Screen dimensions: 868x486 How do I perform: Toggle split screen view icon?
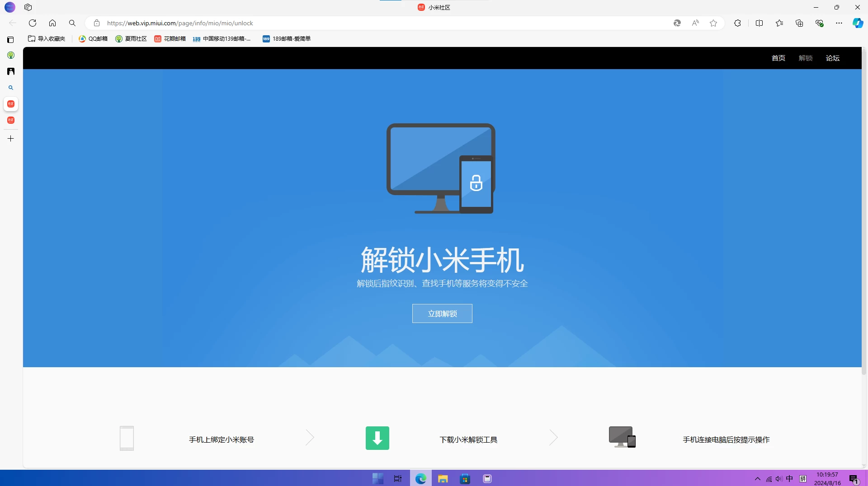click(x=759, y=23)
